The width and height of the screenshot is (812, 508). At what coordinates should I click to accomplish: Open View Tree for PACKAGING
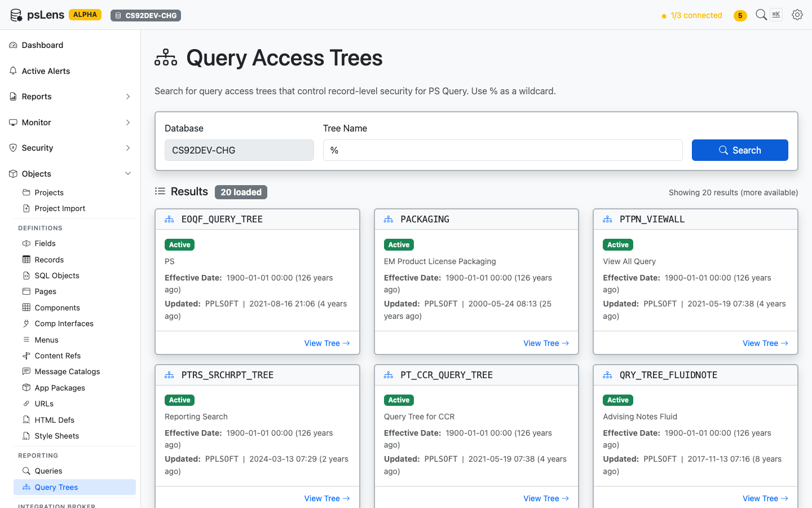click(x=546, y=343)
